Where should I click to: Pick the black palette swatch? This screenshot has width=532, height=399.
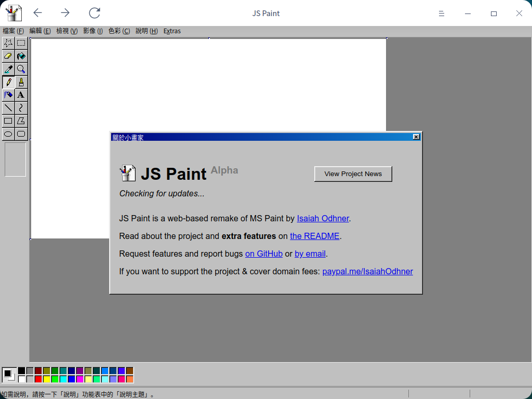pos(22,370)
